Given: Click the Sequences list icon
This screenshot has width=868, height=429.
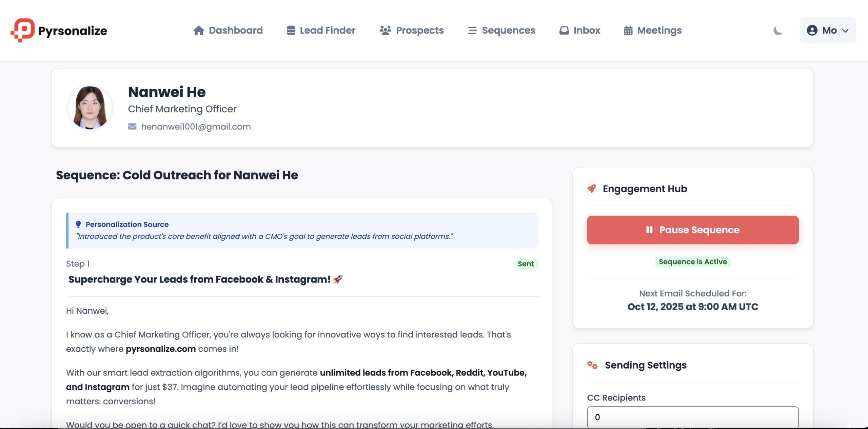Looking at the screenshot, I should 472,31.
